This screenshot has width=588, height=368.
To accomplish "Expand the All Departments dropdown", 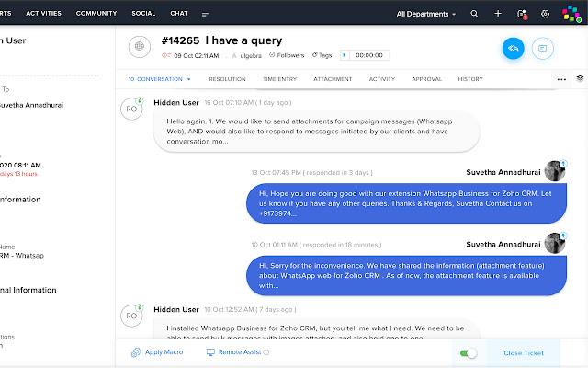I will (426, 14).
